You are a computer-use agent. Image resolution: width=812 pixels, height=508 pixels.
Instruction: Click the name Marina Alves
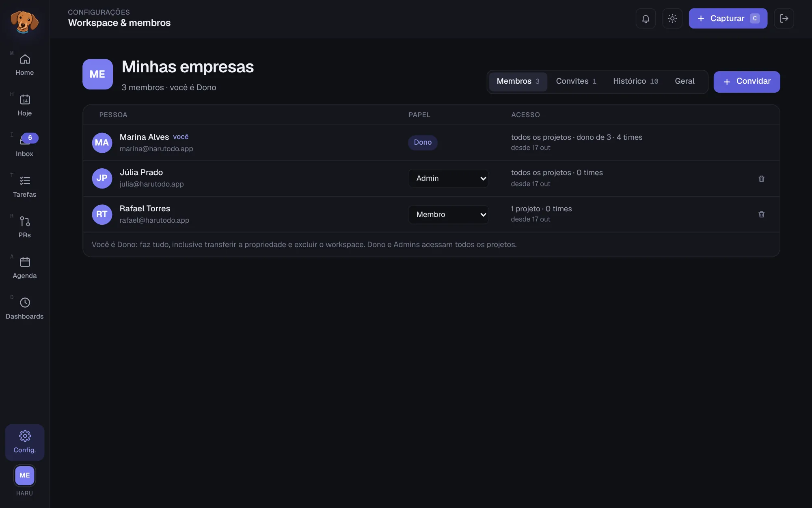pyautogui.click(x=144, y=137)
